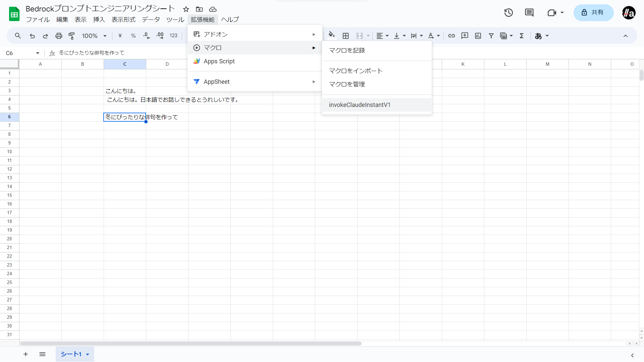Open the シート1 tab dropdown arrow
The image size is (644, 362).
tap(88, 354)
